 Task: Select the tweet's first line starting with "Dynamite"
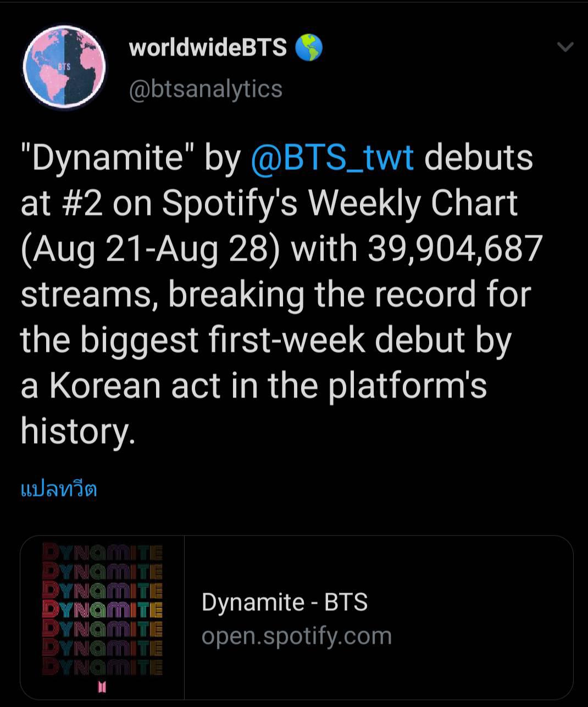(277, 157)
